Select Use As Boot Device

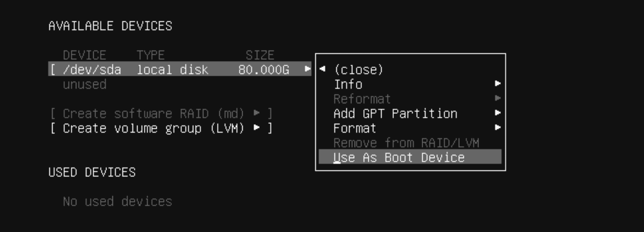[x=398, y=157]
